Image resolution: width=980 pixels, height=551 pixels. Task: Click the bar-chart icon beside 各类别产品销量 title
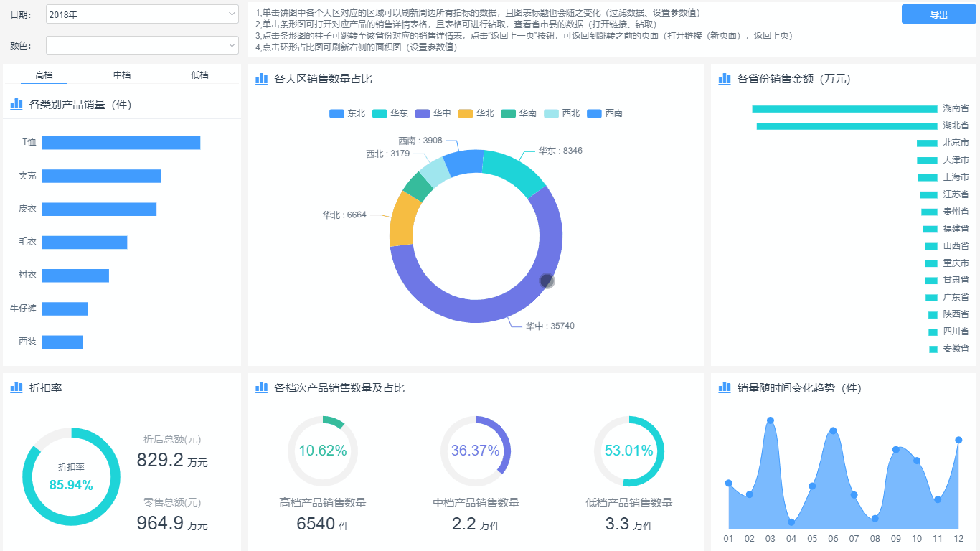(17, 104)
